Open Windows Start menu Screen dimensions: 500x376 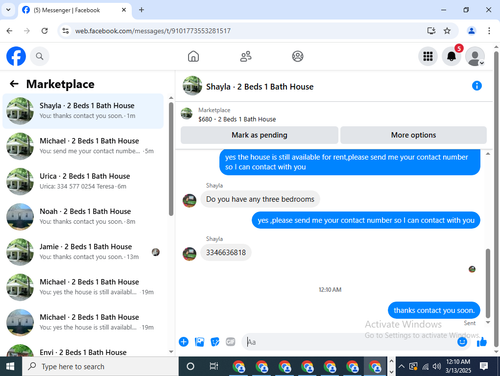point(10,366)
